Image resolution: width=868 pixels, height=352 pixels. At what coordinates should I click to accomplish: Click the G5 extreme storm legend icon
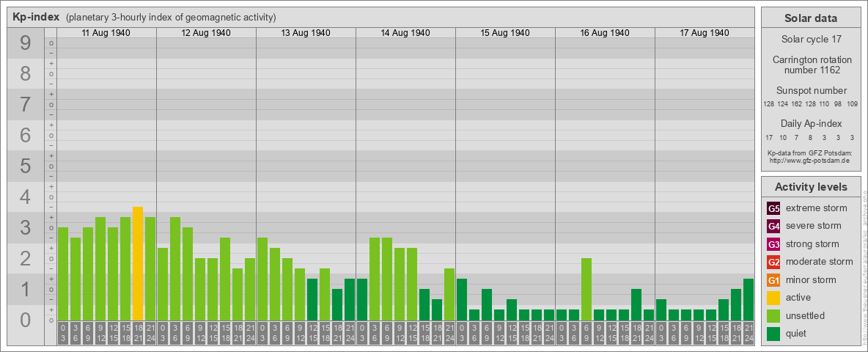[x=773, y=208]
